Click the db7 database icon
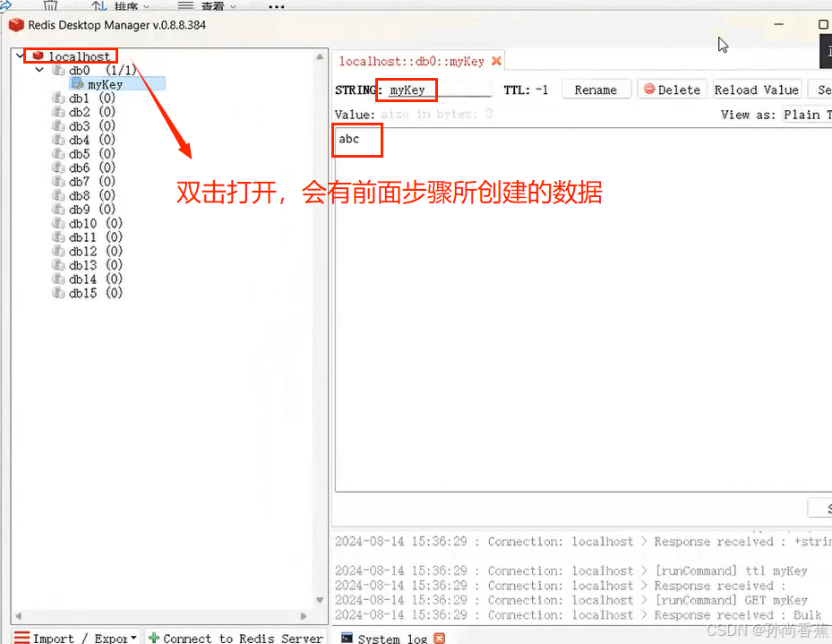This screenshot has height=644, width=832. click(58, 182)
